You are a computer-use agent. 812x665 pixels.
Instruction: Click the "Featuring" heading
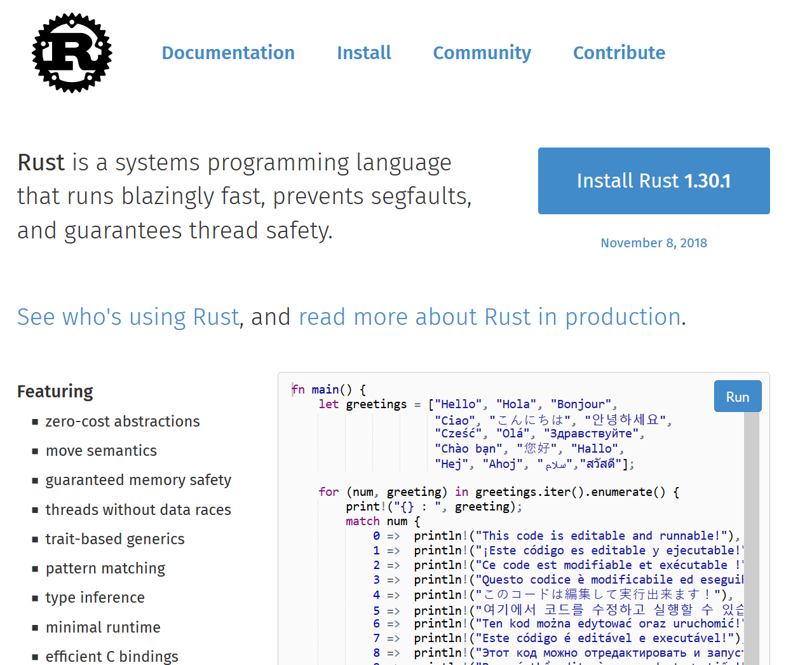click(x=55, y=392)
